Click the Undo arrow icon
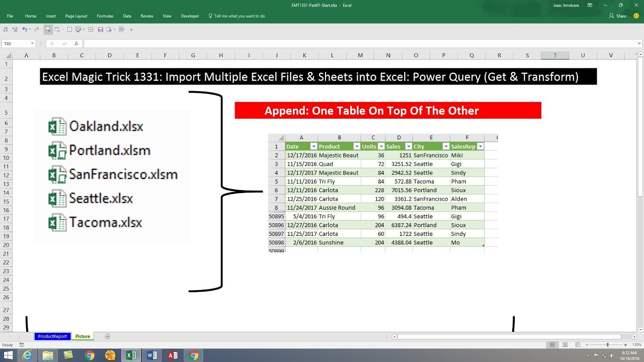Image resolution: width=644 pixels, height=362 pixels. click(24, 30)
